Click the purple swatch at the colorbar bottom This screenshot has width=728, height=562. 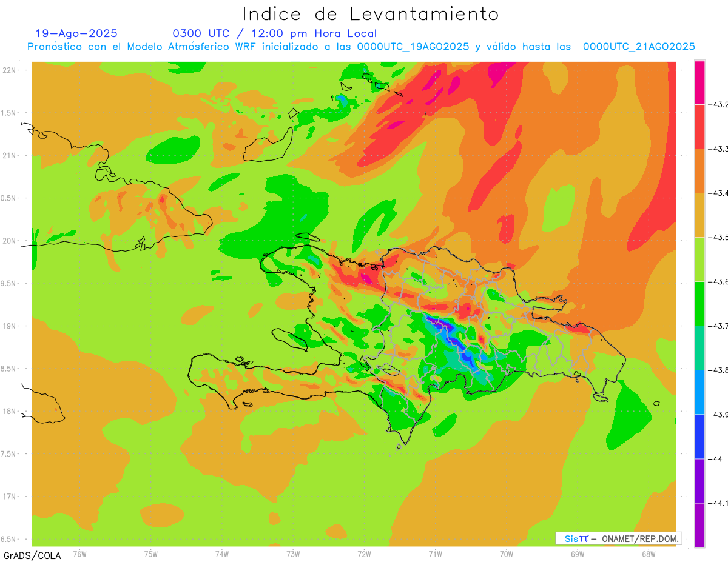[x=699, y=525]
